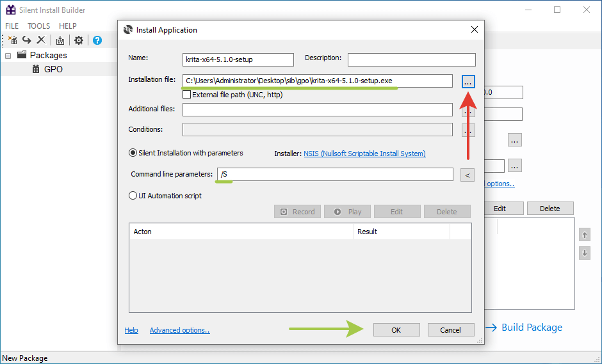Click the Packages folder icon in tree

[22, 55]
